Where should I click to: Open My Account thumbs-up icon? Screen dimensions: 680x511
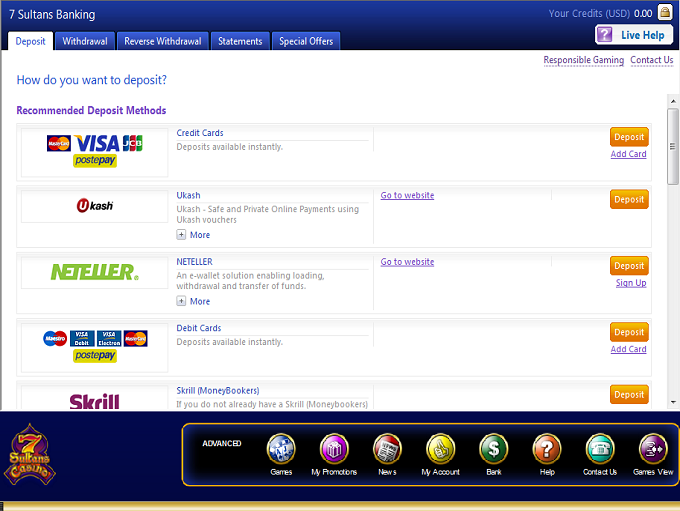[441, 449]
